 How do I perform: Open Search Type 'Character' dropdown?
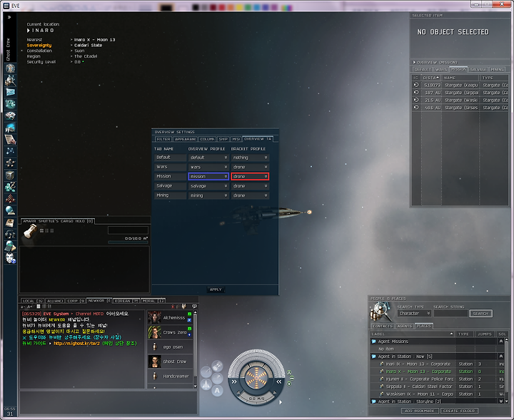(x=414, y=313)
